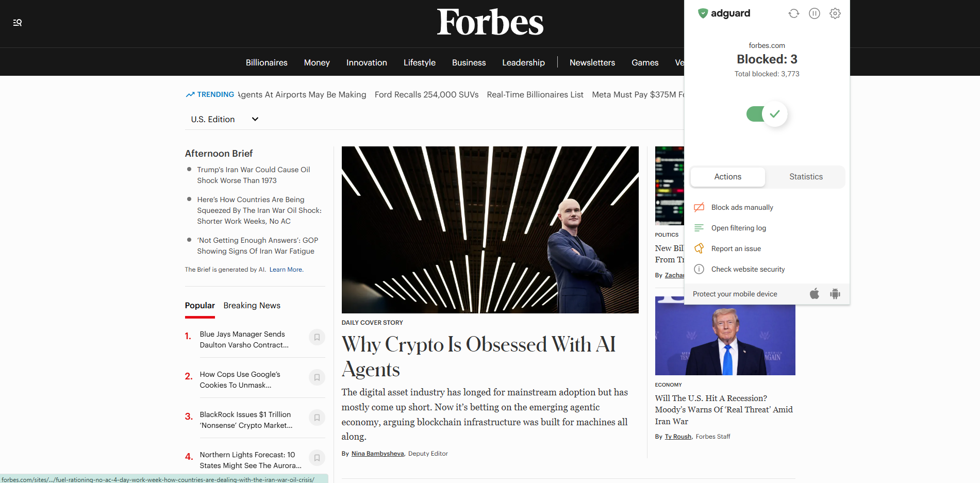Switch to the Statistics tab in AdGuard
This screenshot has width=980, height=483.
(805, 177)
